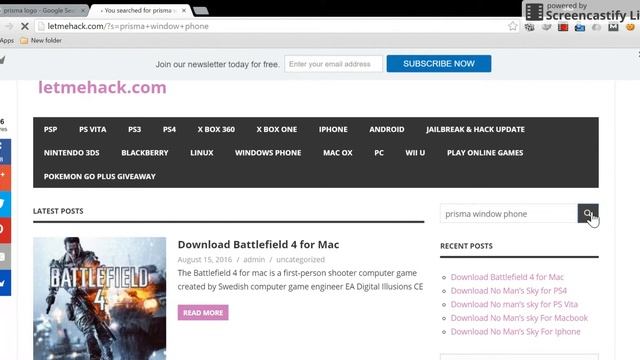Open the PS4 menu item
640x360 pixels.
(x=169, y=129)
